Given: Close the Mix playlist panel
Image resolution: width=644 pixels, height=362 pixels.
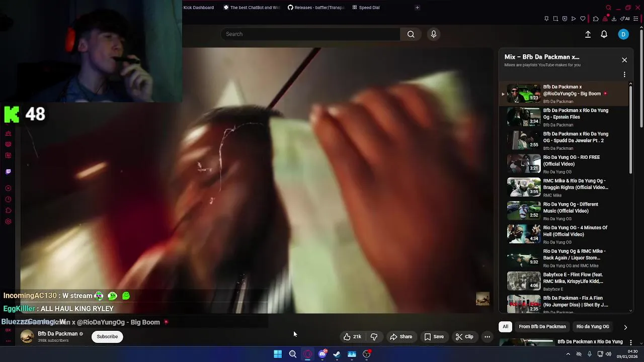Looking at the screenshot, I should tap(624, 60).
